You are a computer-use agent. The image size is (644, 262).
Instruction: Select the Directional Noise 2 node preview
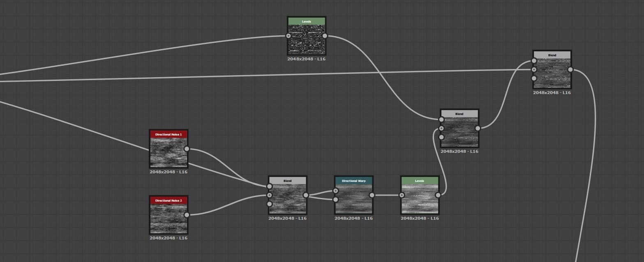click(x=169, y=219)
